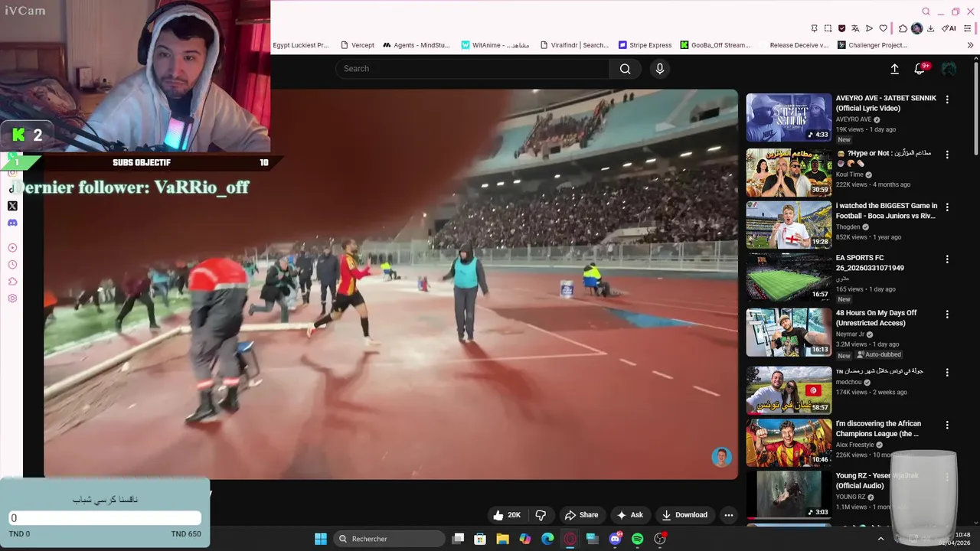Open options for EA SPORTS FC video
Viewport: 980px width, 551px height.
point(947,259)
